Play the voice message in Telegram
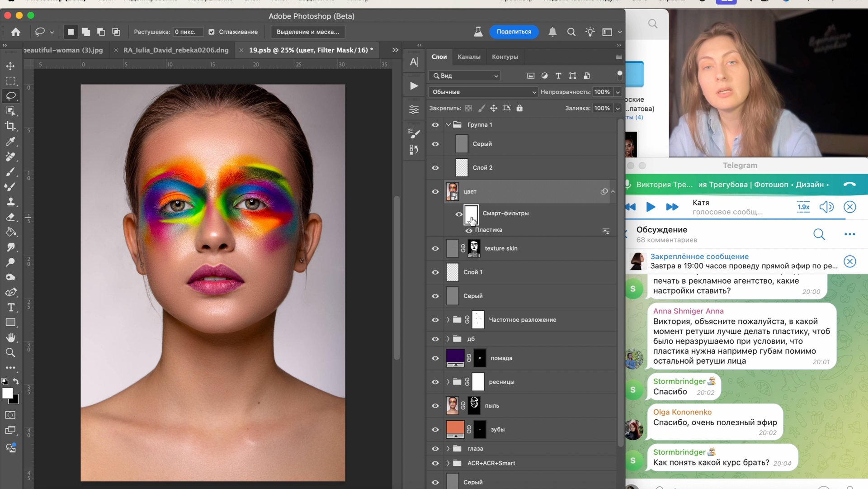868x489 pixels. [x=651, y=207]
